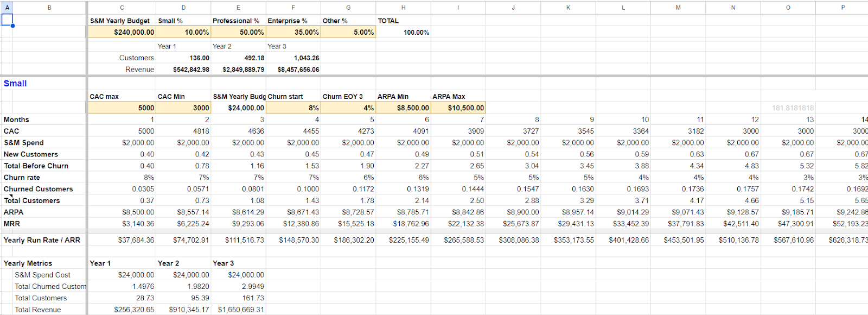Select the 8% value under Churn start

pyautogui.click(x=293, y=108)
